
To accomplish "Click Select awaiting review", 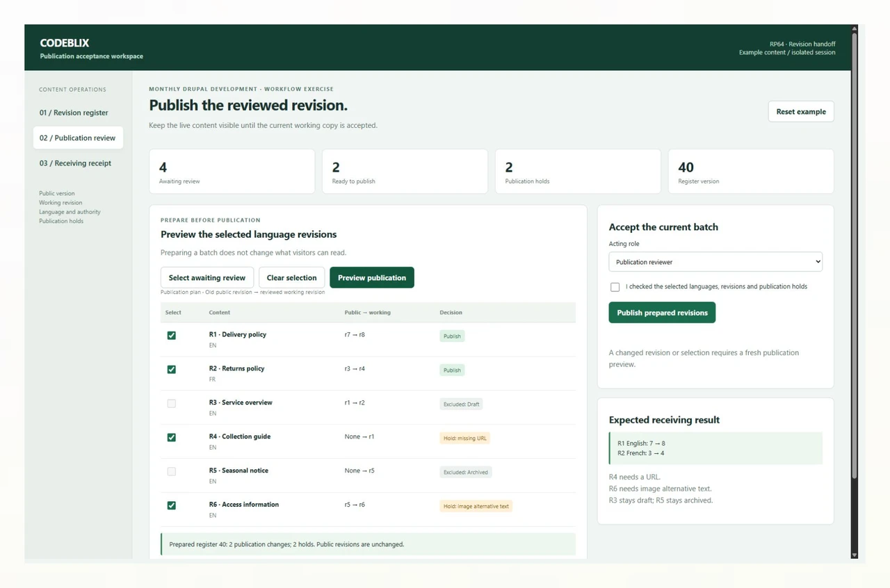I will point(207,277).
